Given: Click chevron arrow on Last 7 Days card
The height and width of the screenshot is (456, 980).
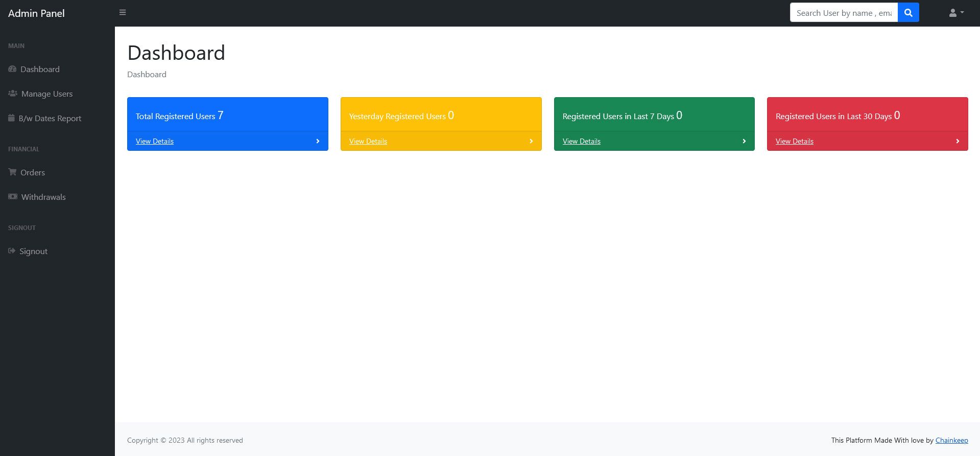Looking at the screenshot, I should tap(744, 141).
